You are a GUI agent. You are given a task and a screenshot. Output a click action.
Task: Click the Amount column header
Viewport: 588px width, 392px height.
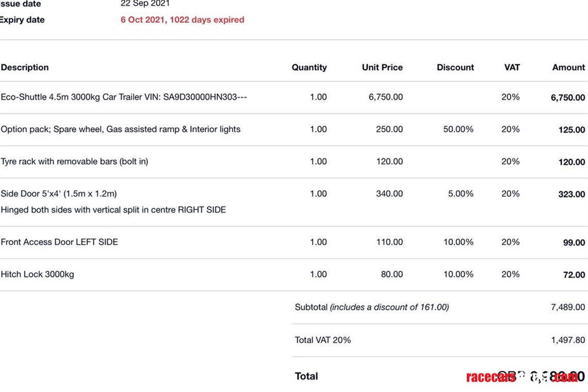pos(568,68)
